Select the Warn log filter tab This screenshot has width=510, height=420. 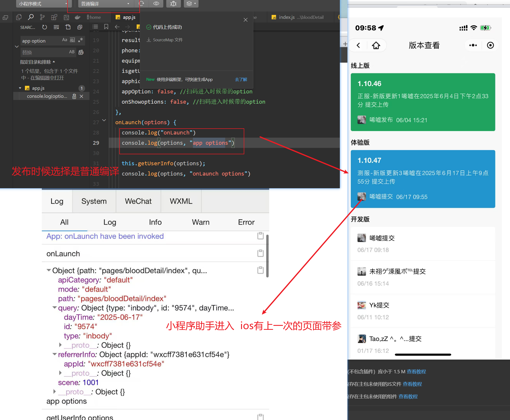(200, 222)
